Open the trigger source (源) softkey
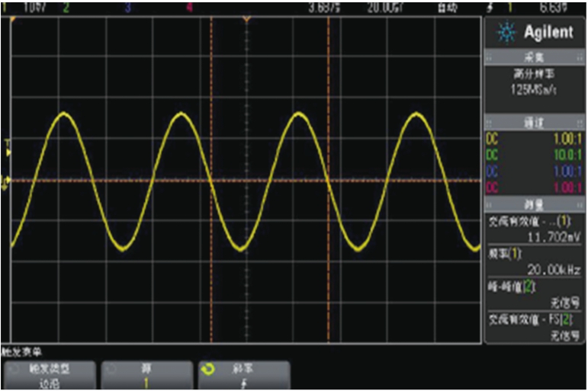Viewport: 588px width, 391px height. coord(146,375)
